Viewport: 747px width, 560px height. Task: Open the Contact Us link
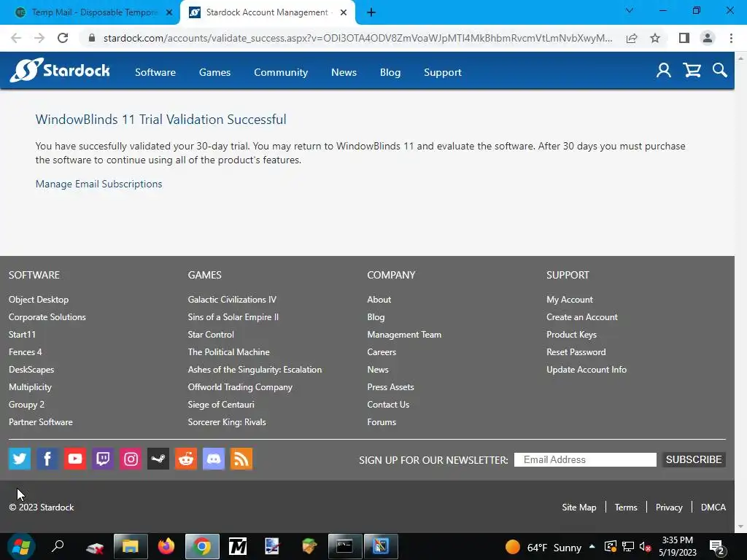388,404
